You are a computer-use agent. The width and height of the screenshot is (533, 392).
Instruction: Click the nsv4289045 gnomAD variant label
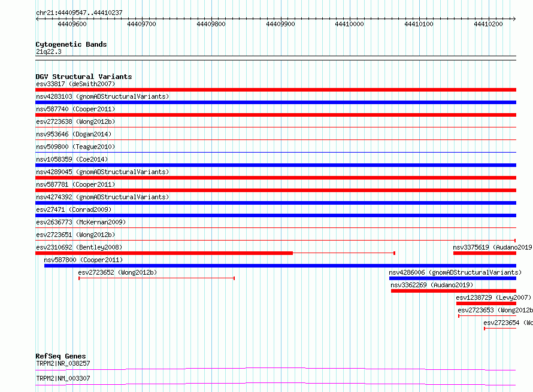102,172
